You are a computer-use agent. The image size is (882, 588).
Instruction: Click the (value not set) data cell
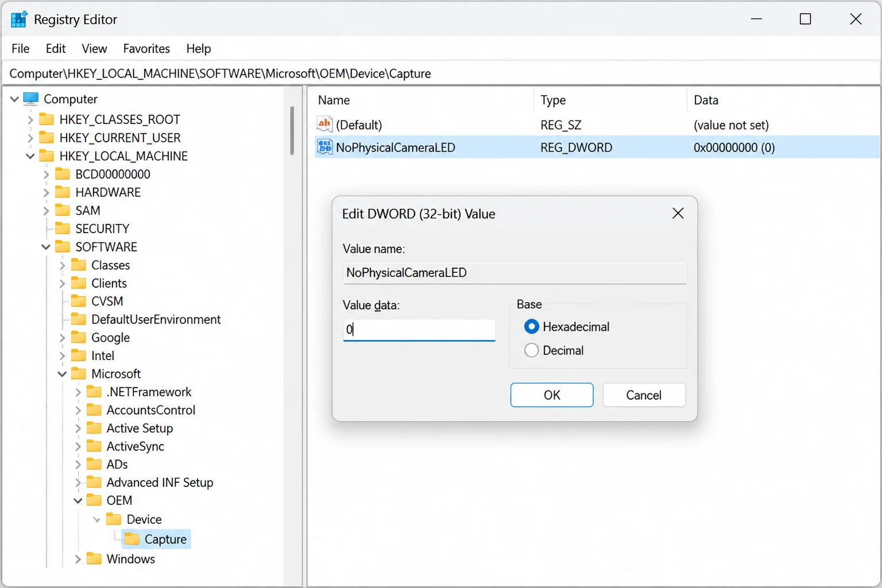pyautogui.click(x=731, y=125)
